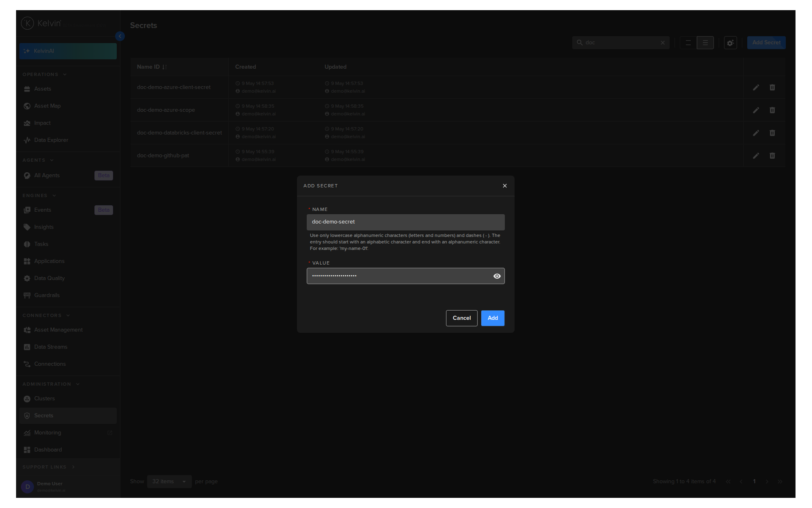The width and height of the screenshot is (812, 508).
Task: Go to previous page of results
Action: coord(741,482)
